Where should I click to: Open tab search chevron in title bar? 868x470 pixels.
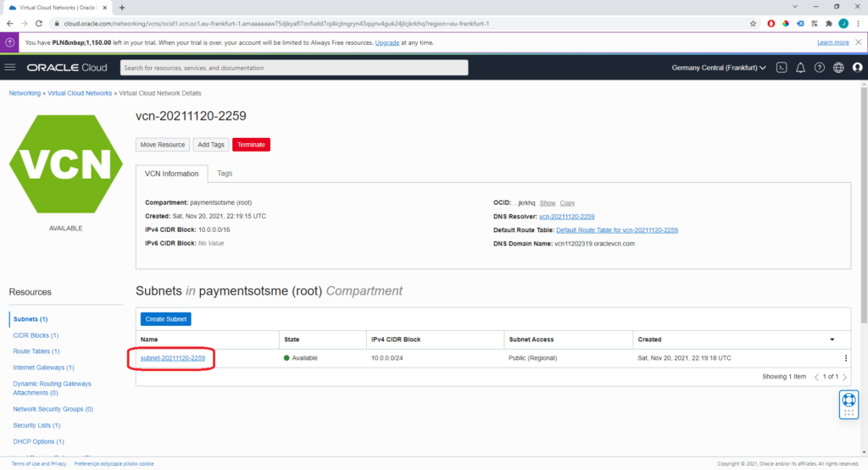pos(795,7)
